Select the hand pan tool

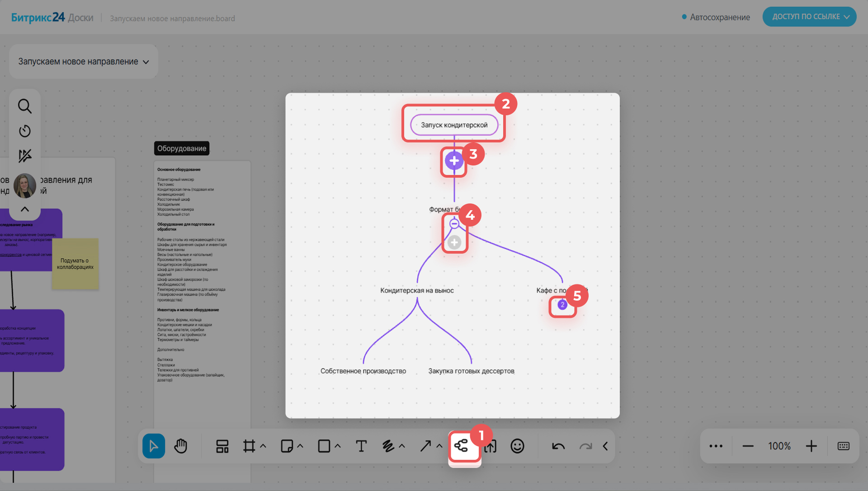pos(180,446)
